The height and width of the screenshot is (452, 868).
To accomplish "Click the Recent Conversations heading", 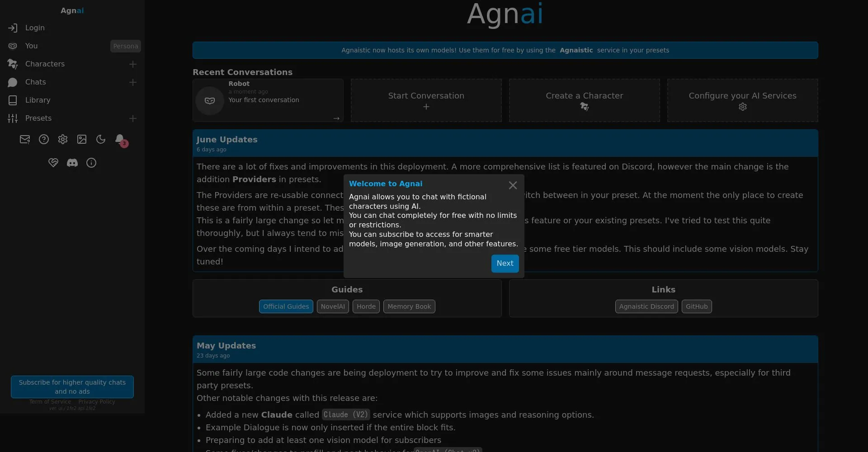I will click(242, 72).
